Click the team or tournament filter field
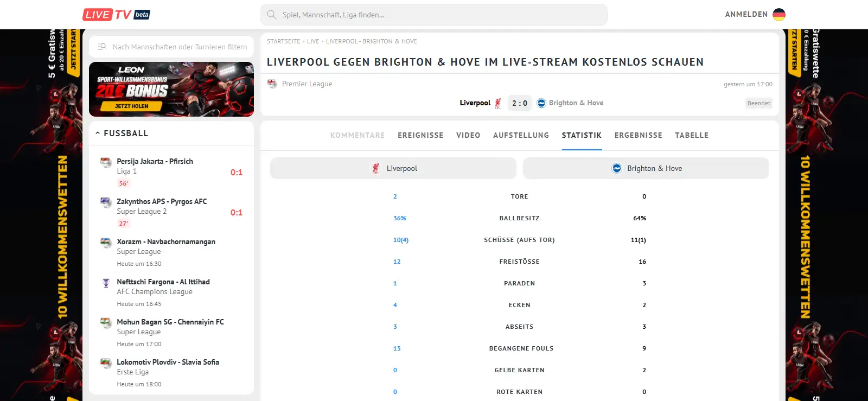The image size is (868, 401). [x=171, y=47]
